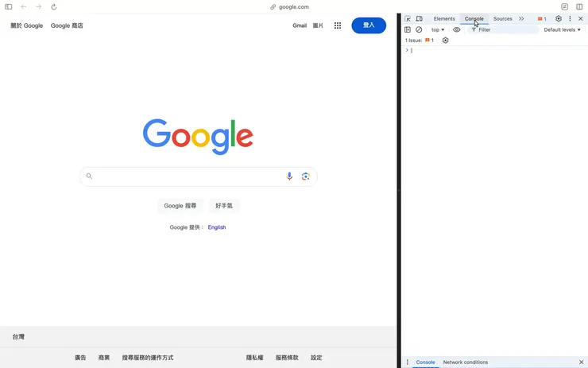
Task: Click the console prompt input line
Action: (x=497, y=50)
